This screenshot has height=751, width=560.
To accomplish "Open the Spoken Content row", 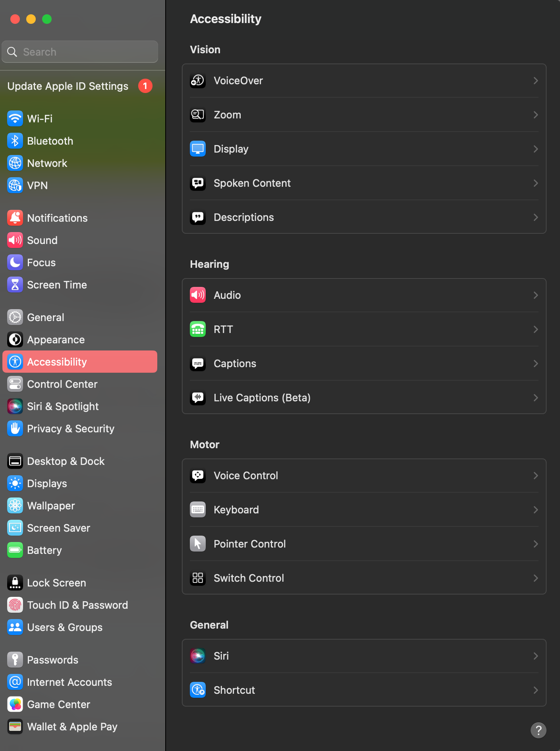I will click(x=364, y=183).
